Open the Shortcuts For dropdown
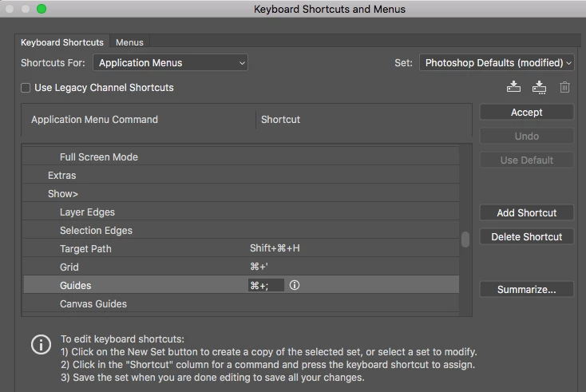Viewport: 586px width, 392px height. click(x=170, y=63)
